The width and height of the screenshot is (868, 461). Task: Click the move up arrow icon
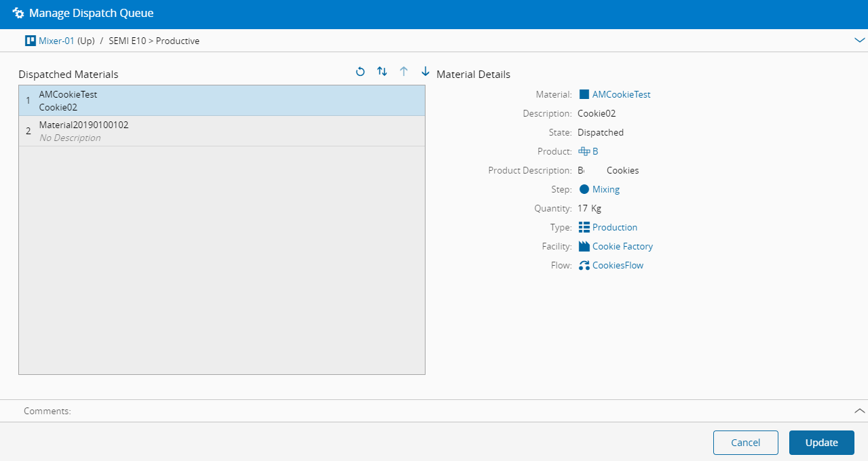coord(404,72)
